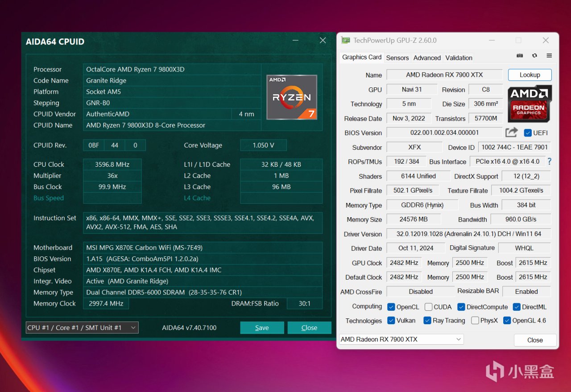Click the Close button in GPU-Z
Image resolution: width=571 pixels, height=392 pixels.
point(535,340)
